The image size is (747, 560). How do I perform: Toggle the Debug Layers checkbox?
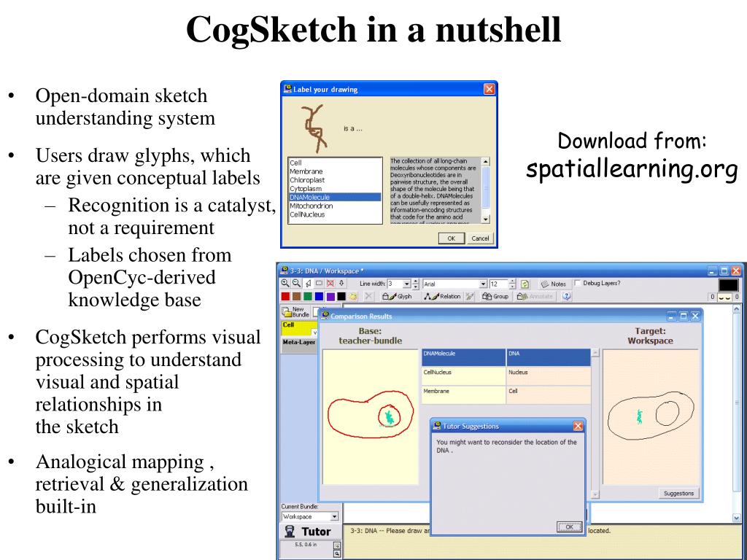tap(578, 283)
